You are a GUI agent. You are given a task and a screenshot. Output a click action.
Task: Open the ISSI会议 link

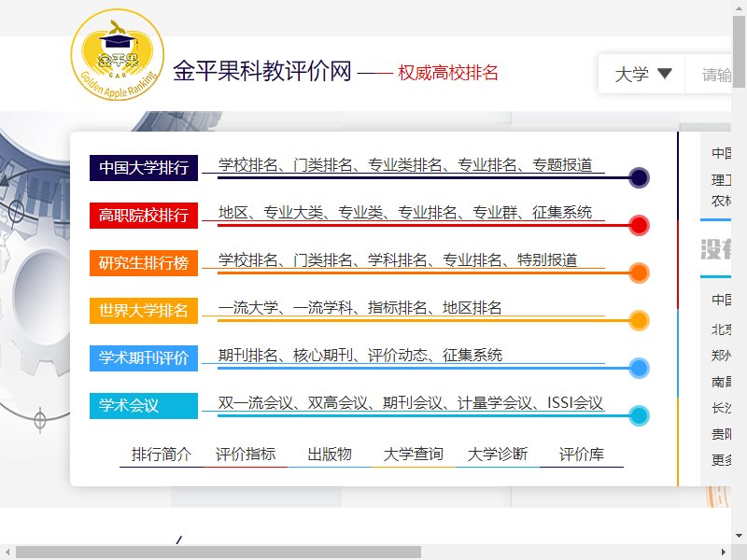point(575,403)
